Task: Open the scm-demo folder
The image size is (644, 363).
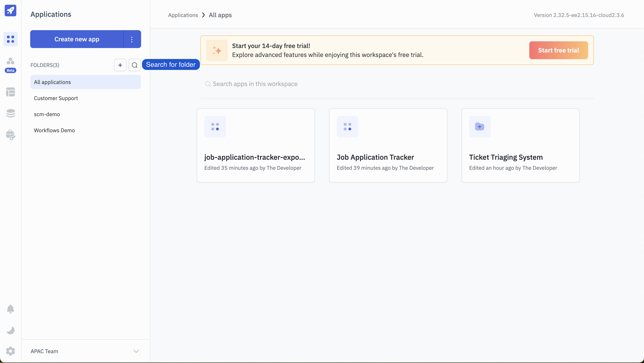Action: pos(85,114)
